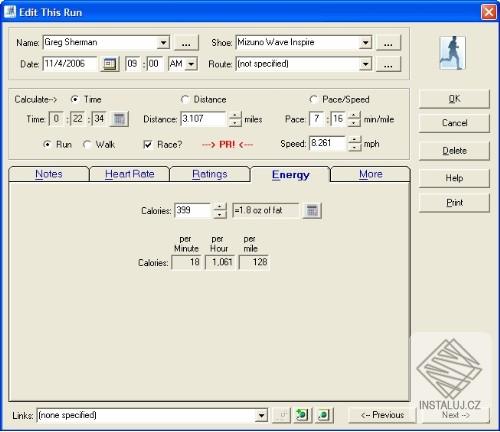Adjust the Pace spinner arrows
Screen dimensions: 500x432
pyautogui.click(x=354, y=119)
